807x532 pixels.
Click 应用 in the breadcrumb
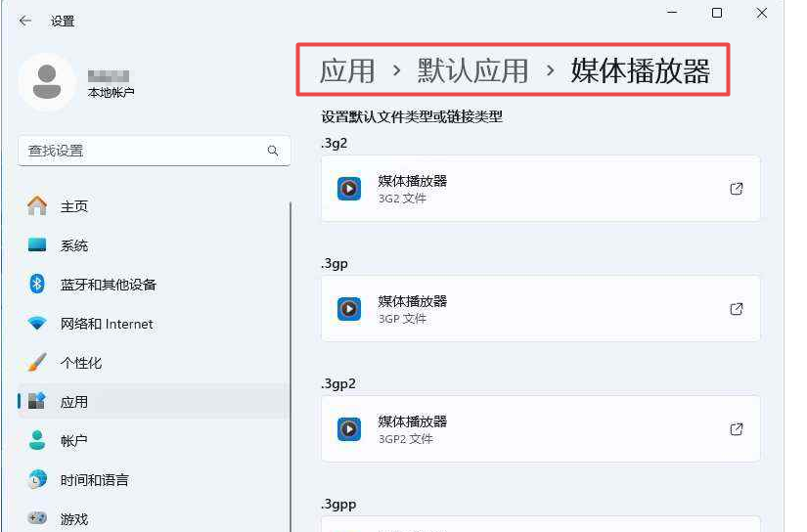tap(347, 70)
